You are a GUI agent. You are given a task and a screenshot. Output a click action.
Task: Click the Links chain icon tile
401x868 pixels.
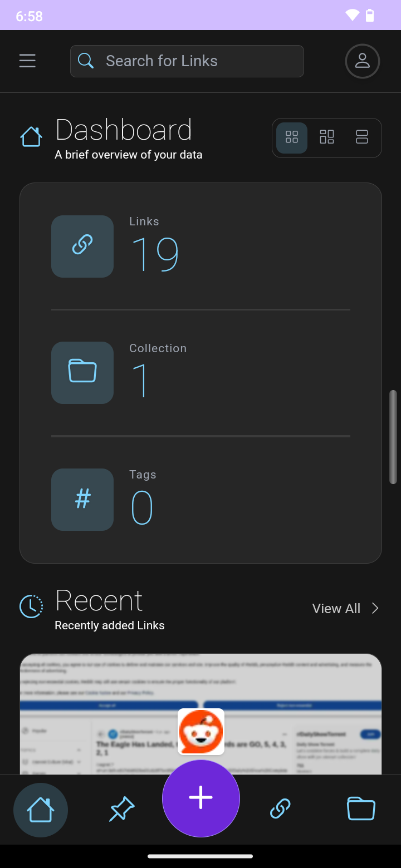point(82,246)
